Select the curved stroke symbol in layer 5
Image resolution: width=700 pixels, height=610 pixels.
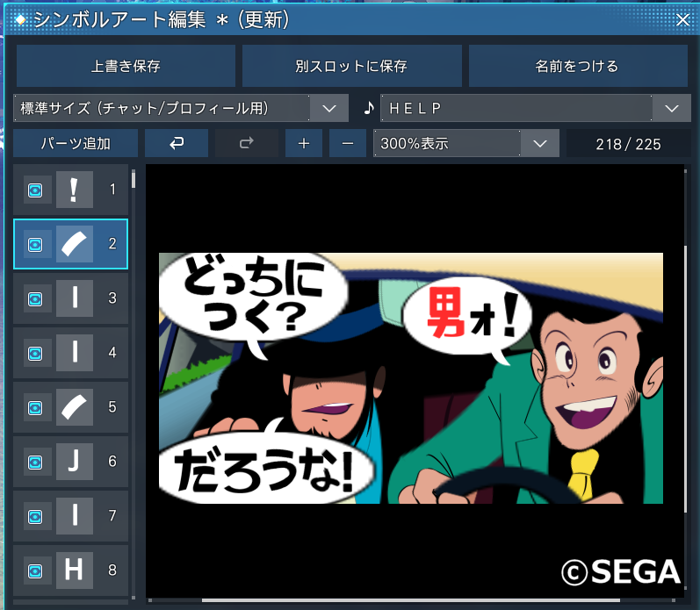(75, 407)
